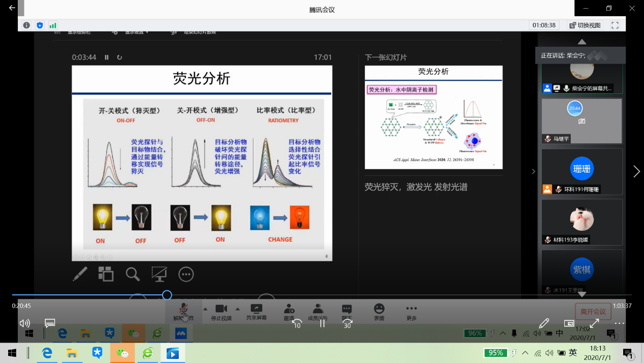Screen dimensions: 644x363
Task: Open the share screen (共享屏幕) option
Action: (256, 312)
